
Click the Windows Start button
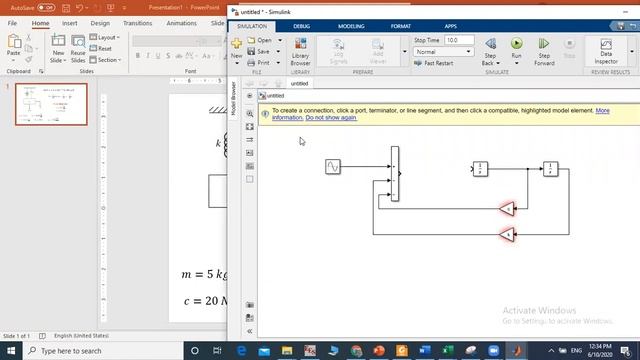[11, 351]
